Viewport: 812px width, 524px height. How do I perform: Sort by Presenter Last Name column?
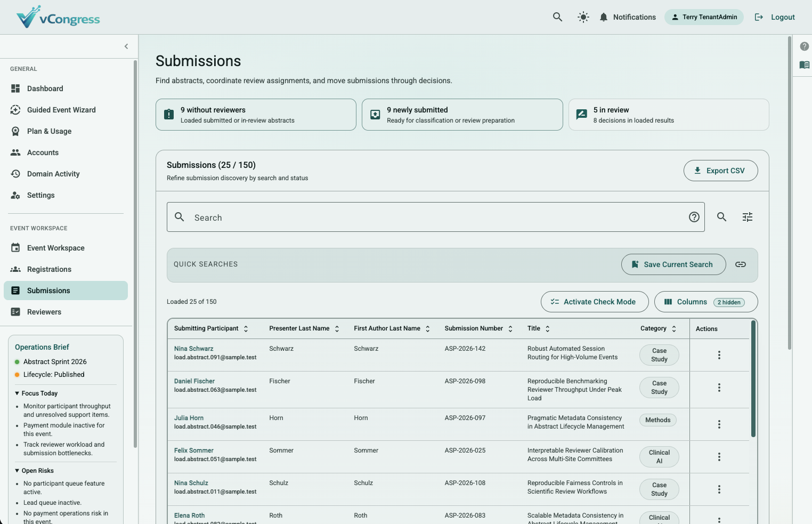pos(304,328)
